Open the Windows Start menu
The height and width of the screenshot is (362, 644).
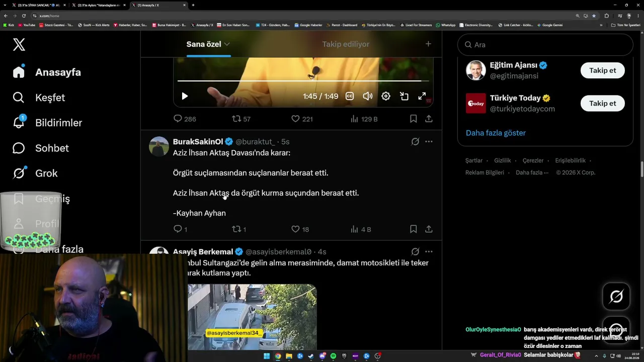(x=267, y=356)
